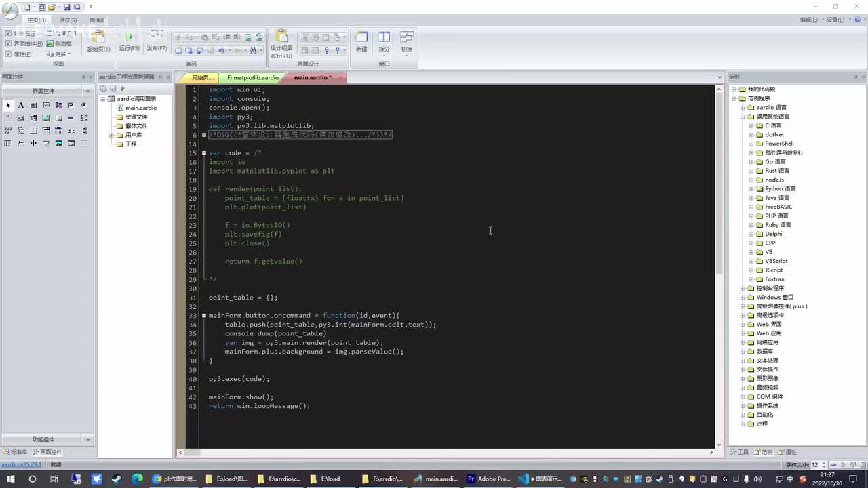Run the program with the 运行(F5) button

pos(129,42)
